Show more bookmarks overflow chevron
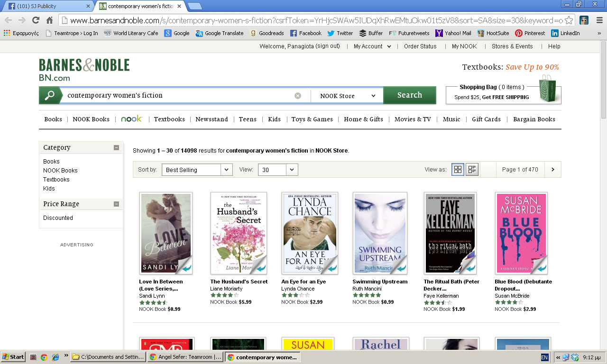The width and height of the screenshot is (607, 364). [x=599, y=33]
